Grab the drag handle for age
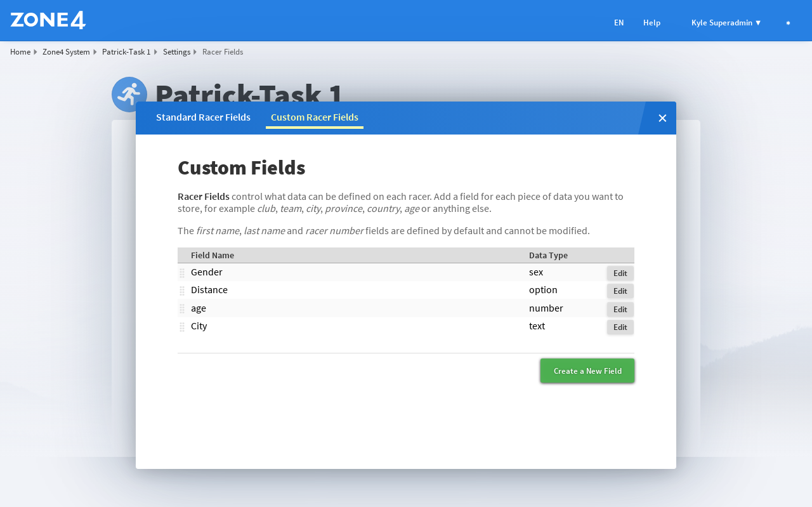 coord(182,309)
